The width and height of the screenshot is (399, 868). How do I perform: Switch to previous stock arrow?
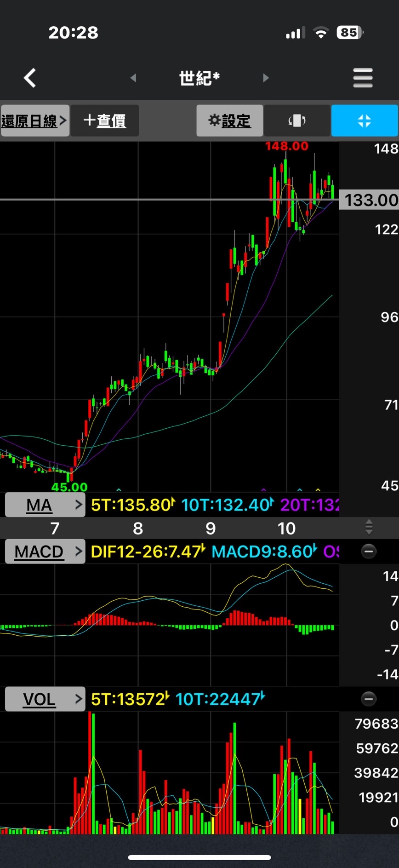tap(133, 78)
